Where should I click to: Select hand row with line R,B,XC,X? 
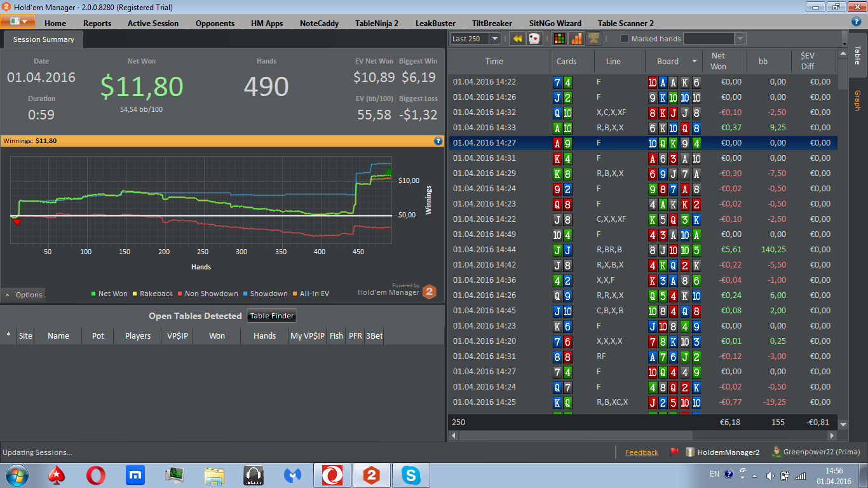[x=642, y=402]
